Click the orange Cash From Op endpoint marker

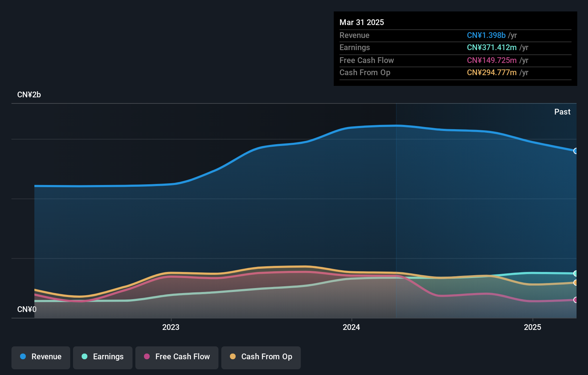click(576, 283)
